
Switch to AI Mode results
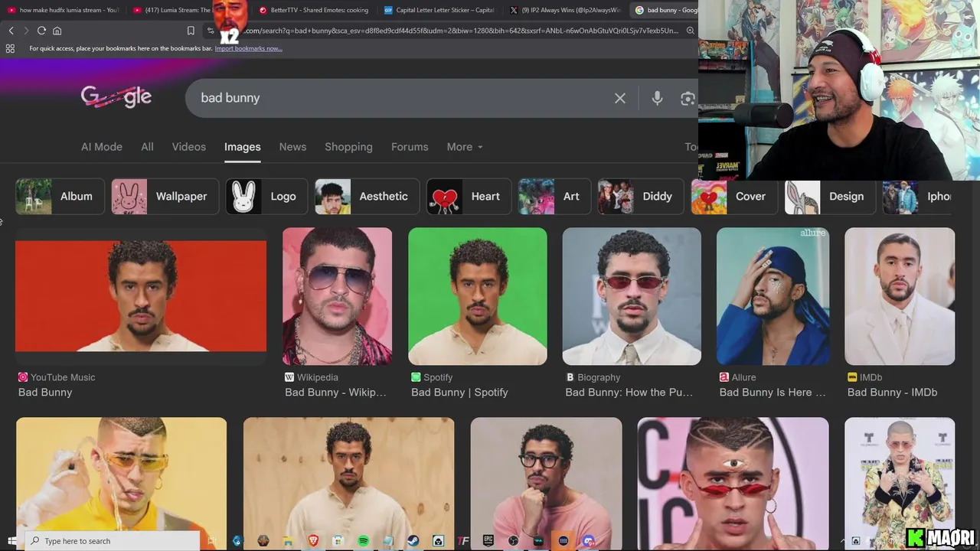tap(102, 147)
